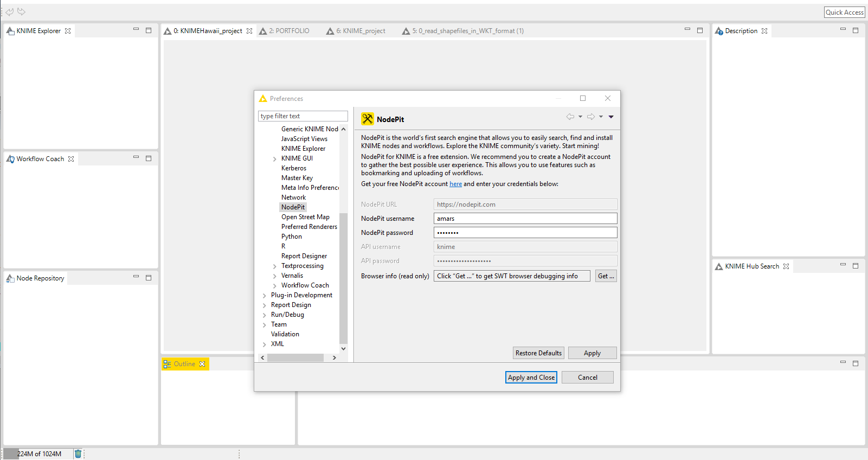The width and height of the screenshot is (868, 460).
Task: Click the Node Repository panel icon
Action: [10, 278]
